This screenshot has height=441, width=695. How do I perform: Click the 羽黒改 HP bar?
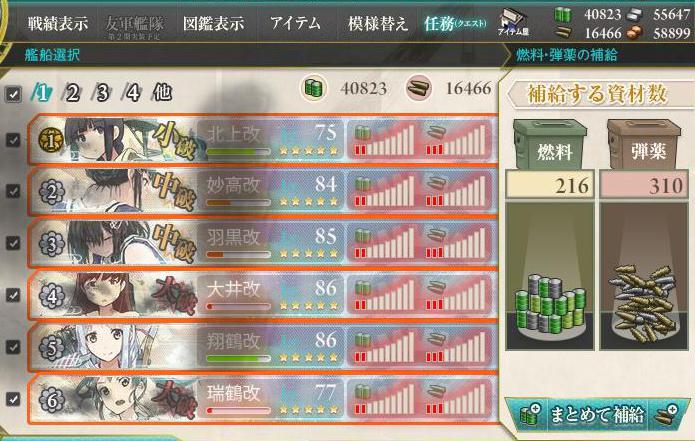(238, 255)
